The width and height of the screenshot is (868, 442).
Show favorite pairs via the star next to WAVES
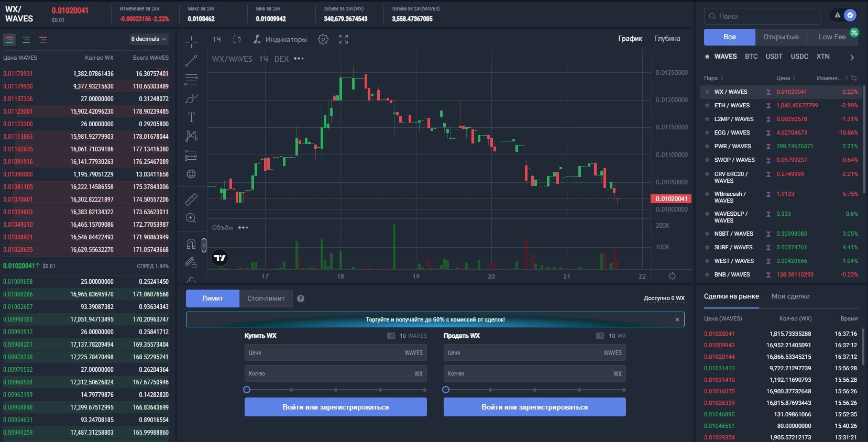[x=707, y=57]
